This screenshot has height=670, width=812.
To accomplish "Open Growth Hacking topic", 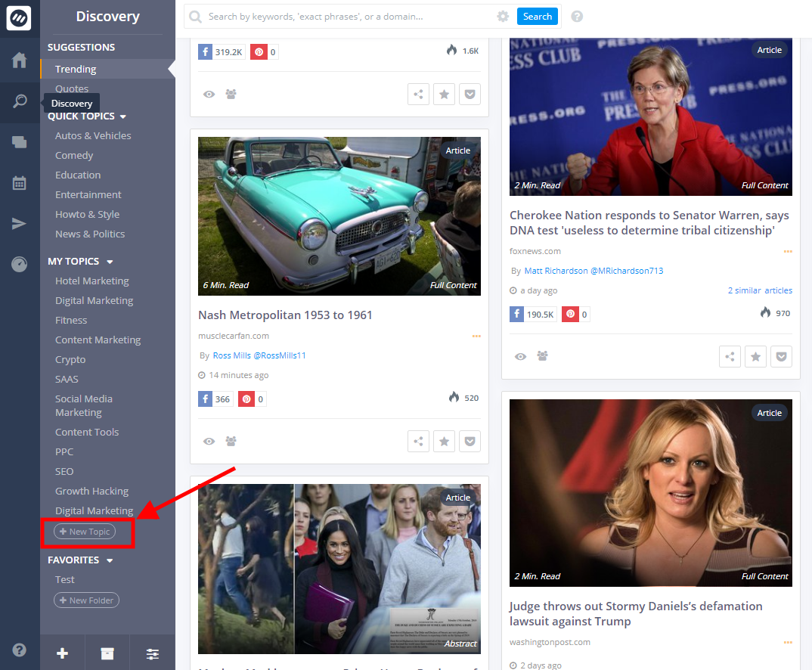I will coord(91,491).
